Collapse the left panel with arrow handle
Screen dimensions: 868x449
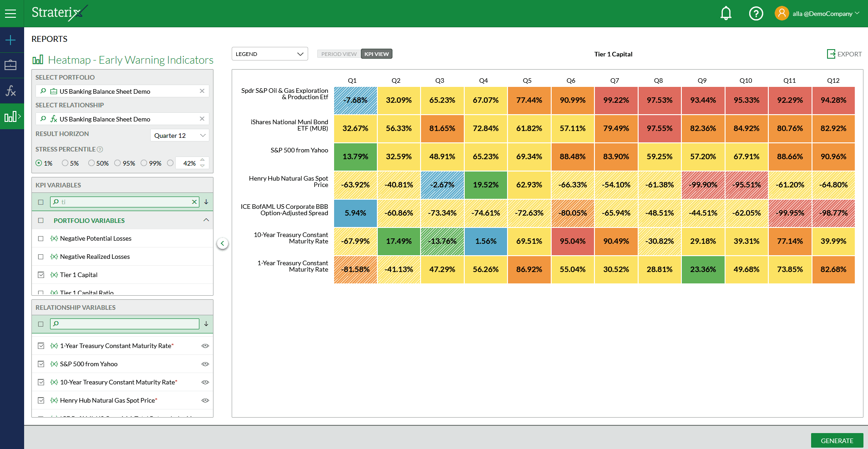click(222, 243)
